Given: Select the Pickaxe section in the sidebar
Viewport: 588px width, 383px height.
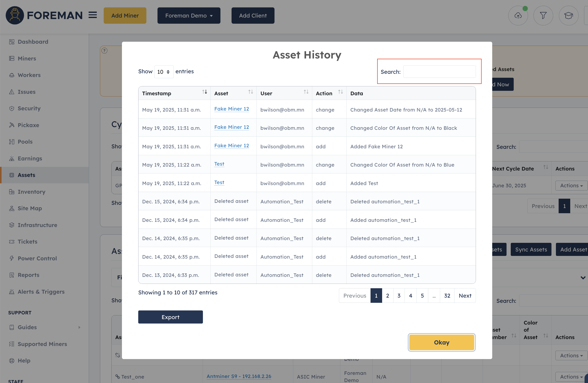Looking at the screenshot, I should 28,125.
